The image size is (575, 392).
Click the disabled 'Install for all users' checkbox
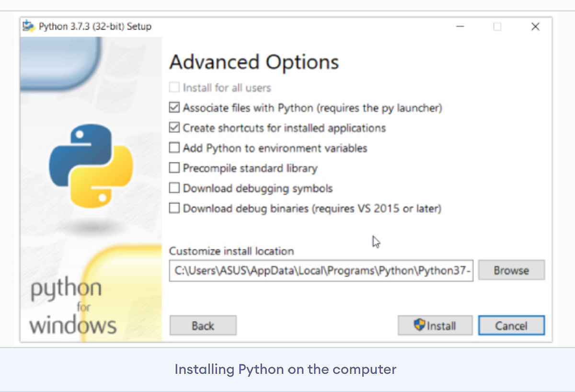coord(174,87)
